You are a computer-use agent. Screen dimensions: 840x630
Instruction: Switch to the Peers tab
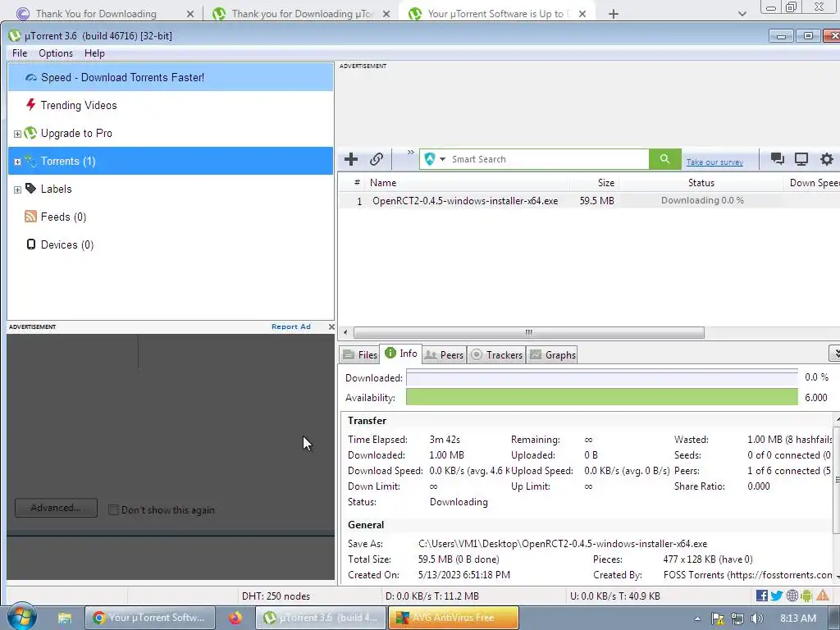click(x=444, y=354)
